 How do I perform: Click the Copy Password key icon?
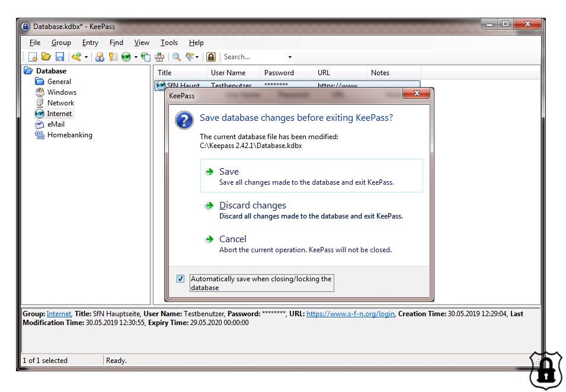[x=113, y=57]
